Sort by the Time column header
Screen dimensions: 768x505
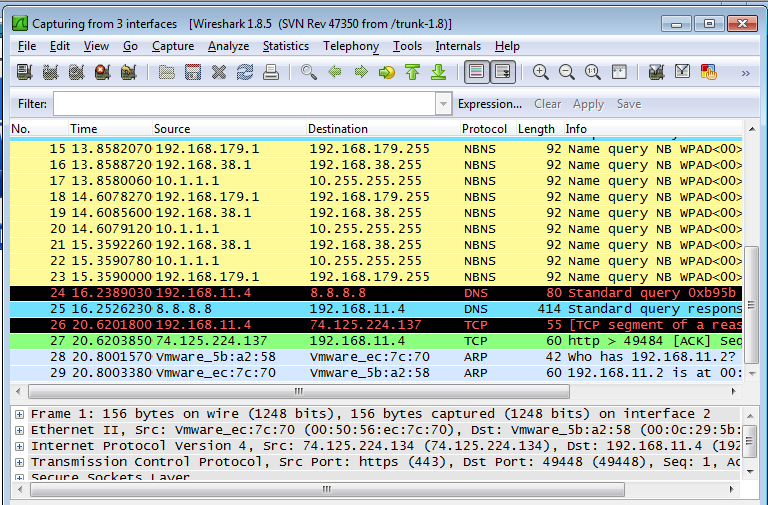point(110,129)
